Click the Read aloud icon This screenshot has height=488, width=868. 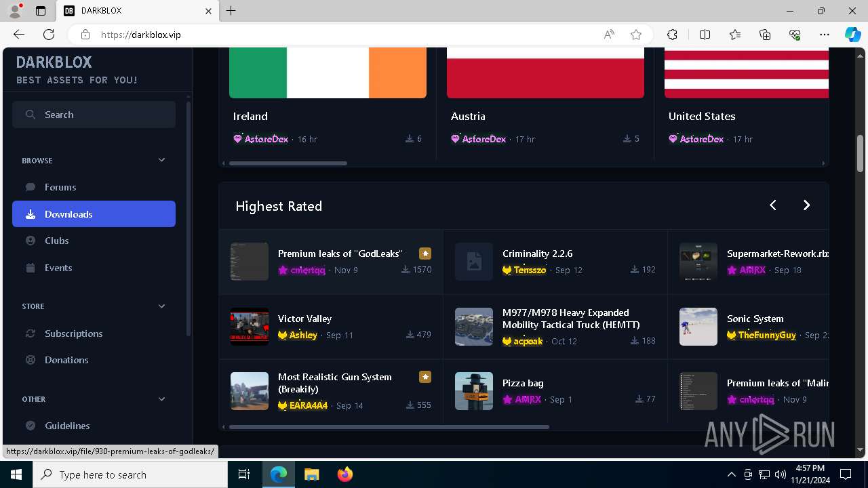coord(609,35)
